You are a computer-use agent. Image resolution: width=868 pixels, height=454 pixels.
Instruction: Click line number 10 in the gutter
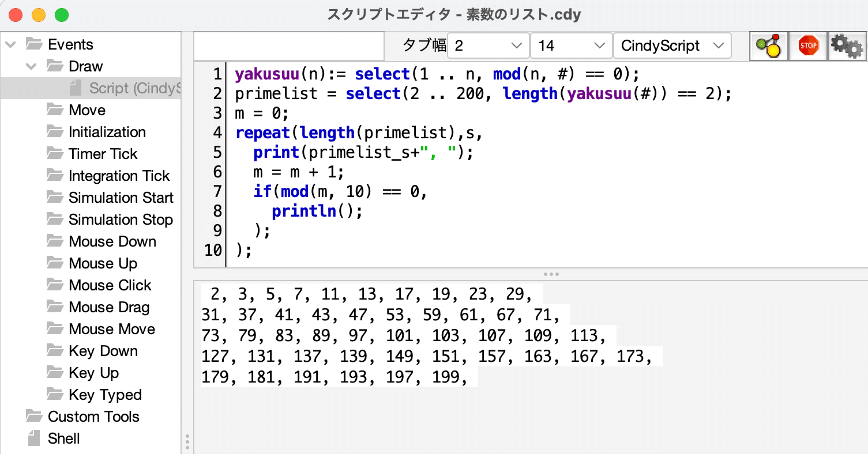[x=213, y=251]
